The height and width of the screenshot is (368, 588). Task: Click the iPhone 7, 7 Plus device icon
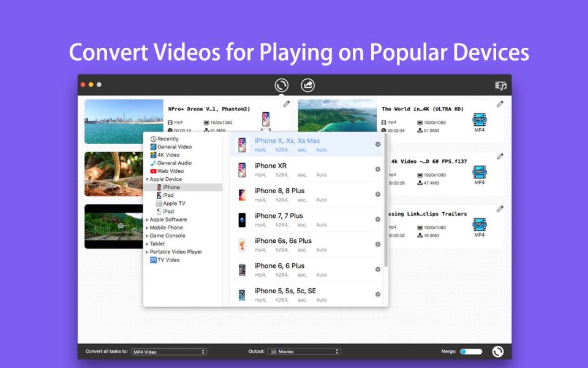243,220
